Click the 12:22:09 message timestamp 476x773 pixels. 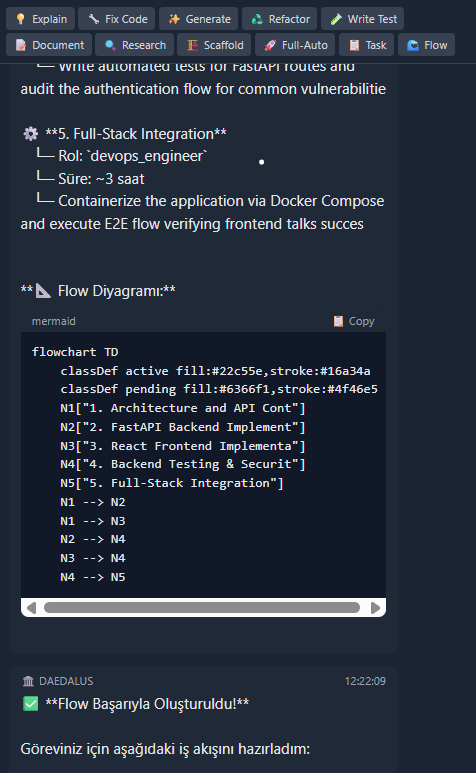pyautogui.click(x=365, y=681)
